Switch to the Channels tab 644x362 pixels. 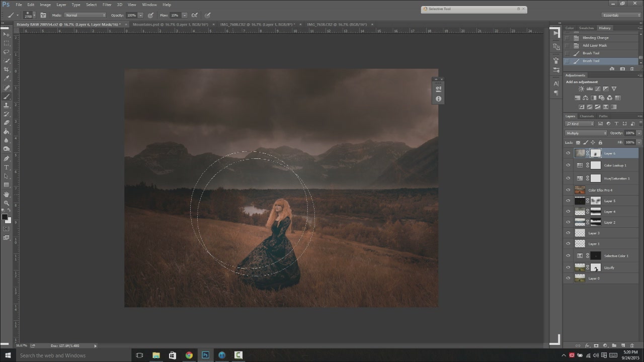(587, 116)
